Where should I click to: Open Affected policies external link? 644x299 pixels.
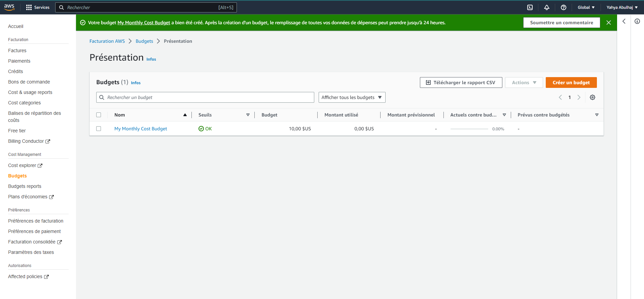point(28,276)
